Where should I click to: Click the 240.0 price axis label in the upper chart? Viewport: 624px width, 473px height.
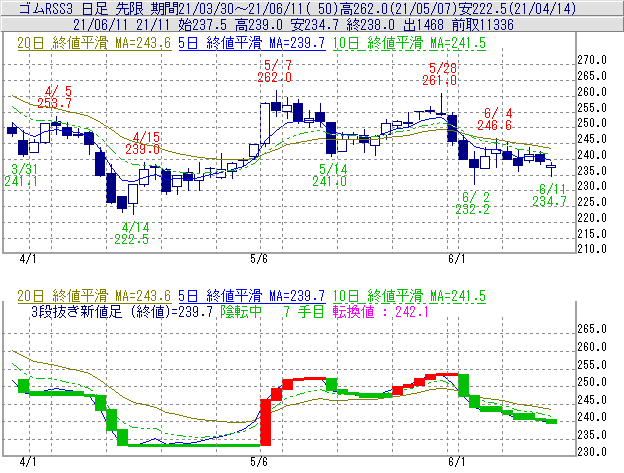(592, 155)
